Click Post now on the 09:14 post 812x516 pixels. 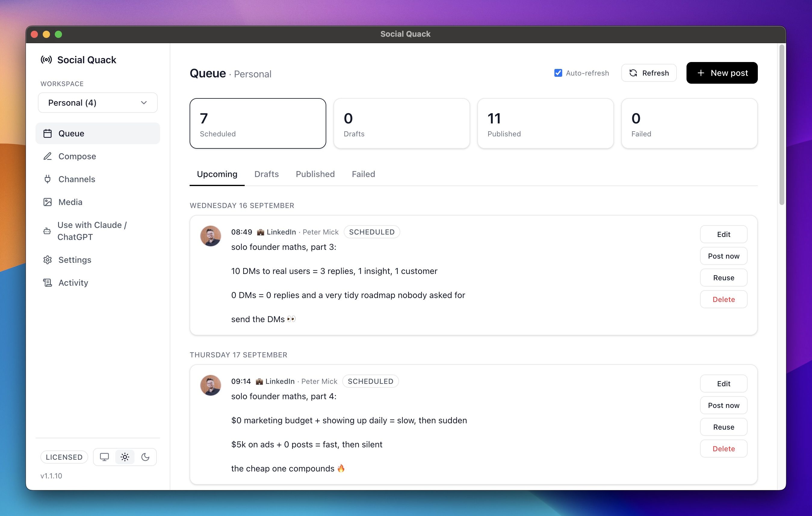pyautogui.click(x=723, y=406)
